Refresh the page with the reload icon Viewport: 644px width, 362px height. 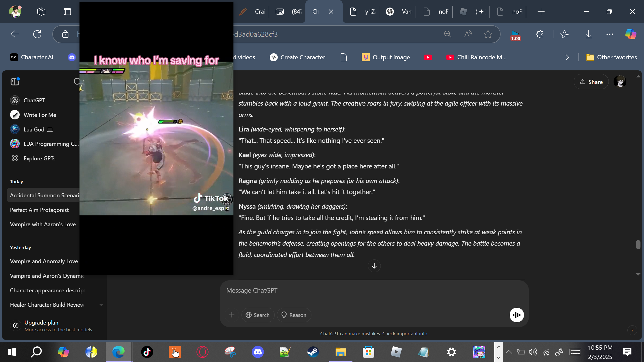37,34
